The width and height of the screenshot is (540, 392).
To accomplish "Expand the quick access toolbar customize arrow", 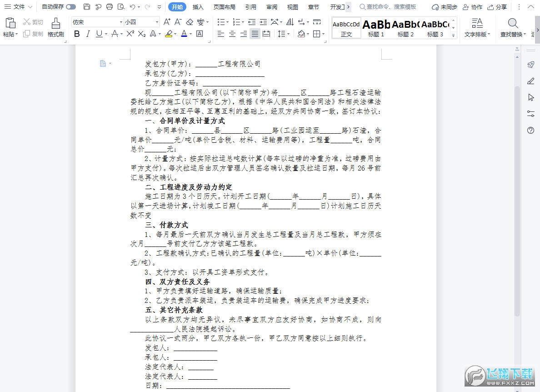I will click(159, 7).
